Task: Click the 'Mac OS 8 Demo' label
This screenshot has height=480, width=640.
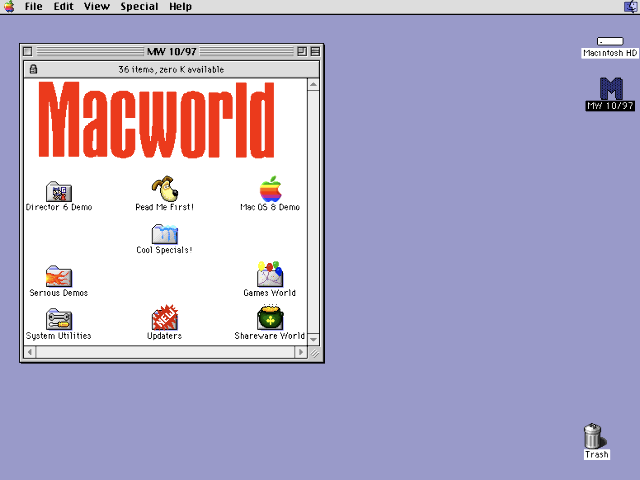Action: click(x=270, y=207)
